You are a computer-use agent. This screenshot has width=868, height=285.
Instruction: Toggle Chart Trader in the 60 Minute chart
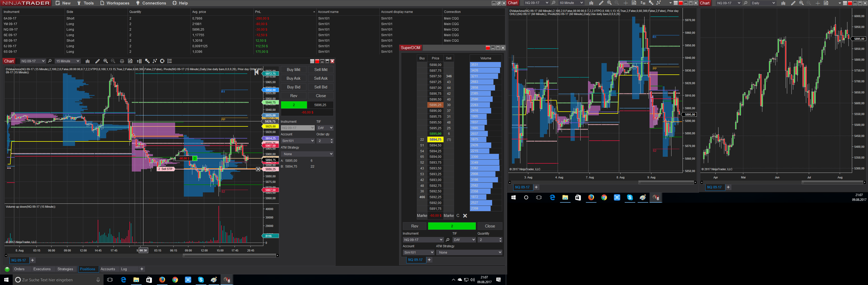pos(643,3)
